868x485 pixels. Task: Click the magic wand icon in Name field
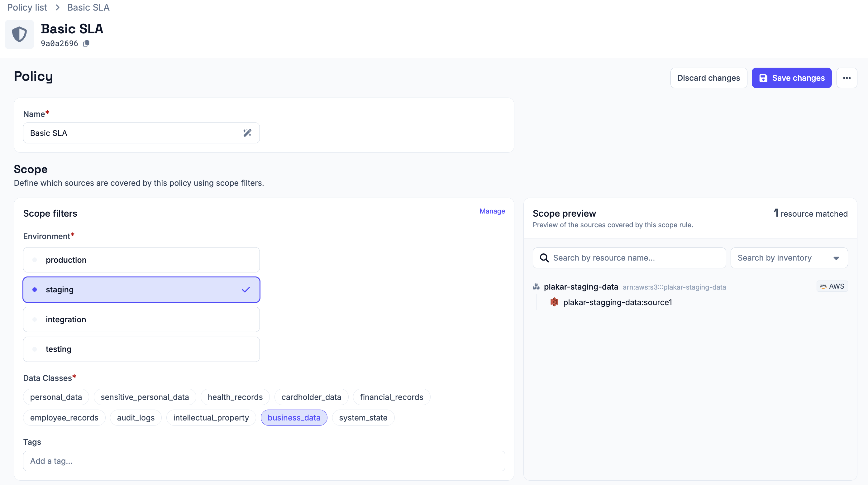click(247, 133)
